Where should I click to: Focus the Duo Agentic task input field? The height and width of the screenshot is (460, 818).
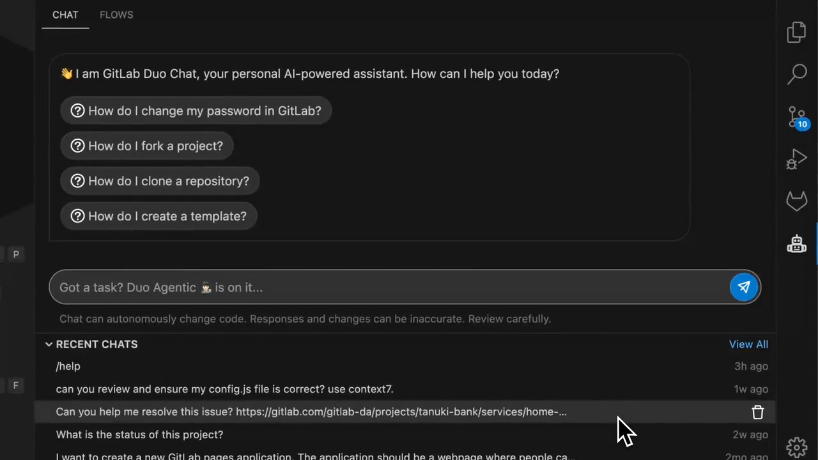pos(389,287)
